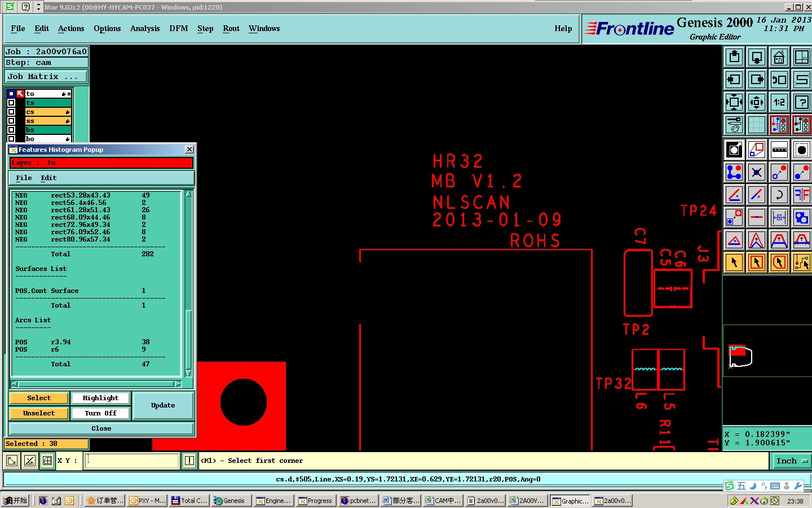The image size is (812, 508).
Task: Click the zoom out arrows icon
Action: [x=757, y=102]
